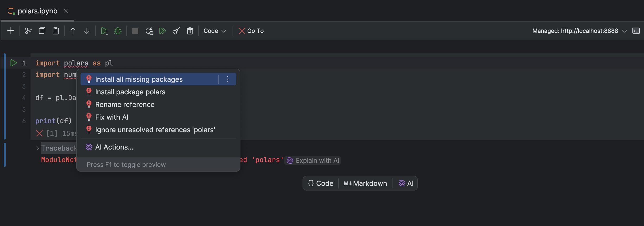The height and width of the screenshot is (226, 644).
Task: Open more options for Install all missing packages
Action: (x=228, y=79)
